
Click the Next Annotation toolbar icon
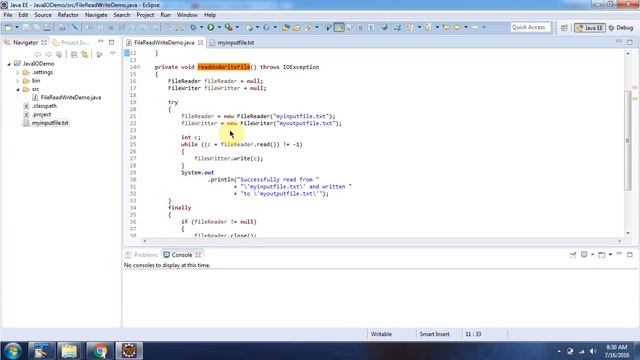tap(409, 27)
